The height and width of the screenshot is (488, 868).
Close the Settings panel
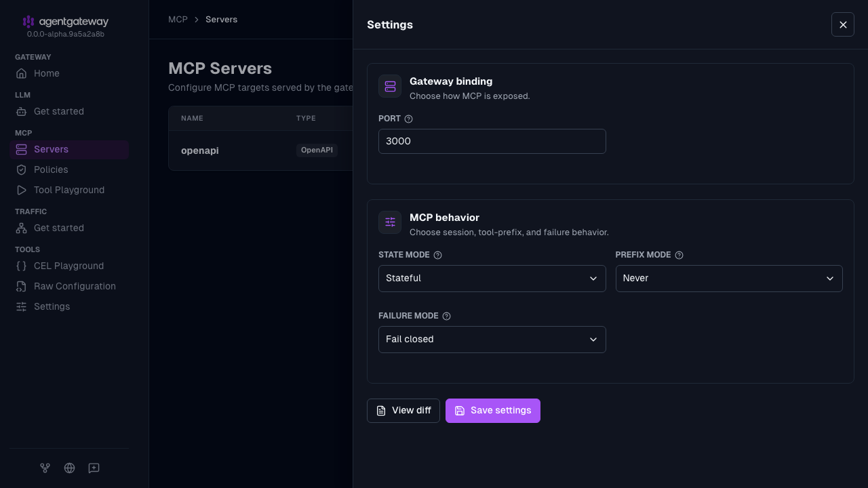[x=843, y=24]
